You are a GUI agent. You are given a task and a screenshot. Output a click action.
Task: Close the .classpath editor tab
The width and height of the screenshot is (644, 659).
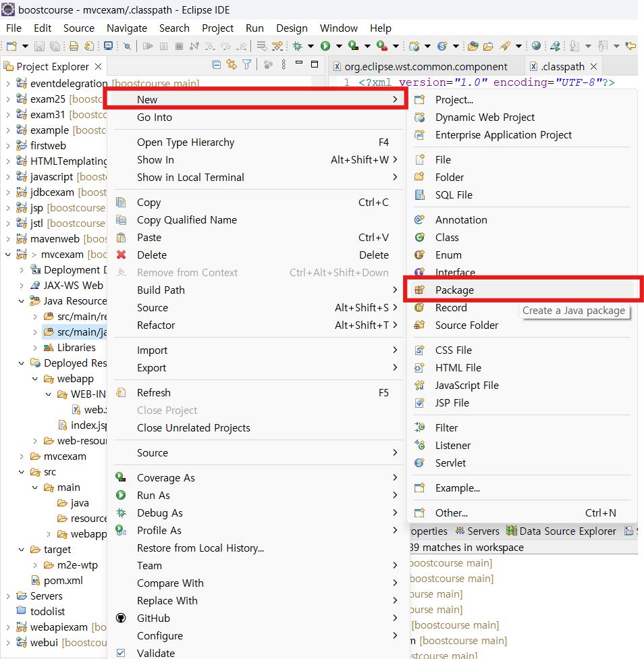pos(593,66)
